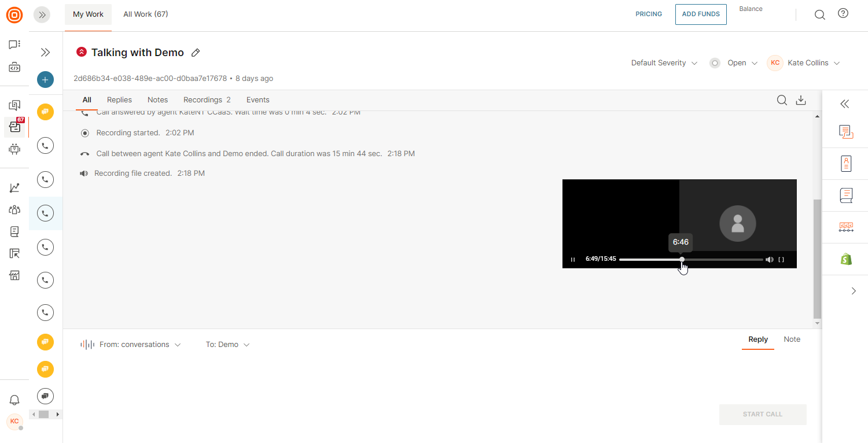Click the blue plus new conversation button
The width and height of the screenshot is (868, 443).
click(x=45, y=80)
